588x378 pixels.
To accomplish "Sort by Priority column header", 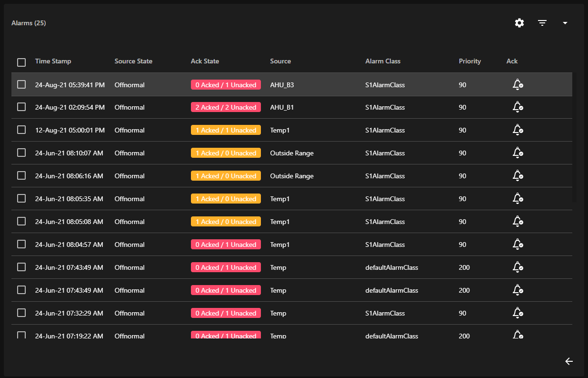I will (x=469, y=61).
